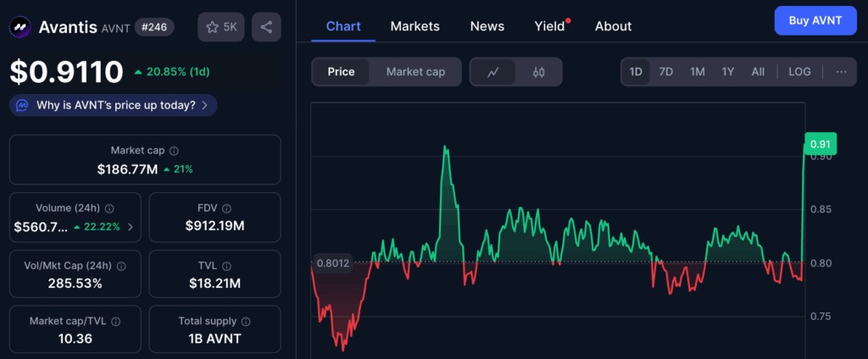
Task: Click FDV info icon
Action: point(226,208)
